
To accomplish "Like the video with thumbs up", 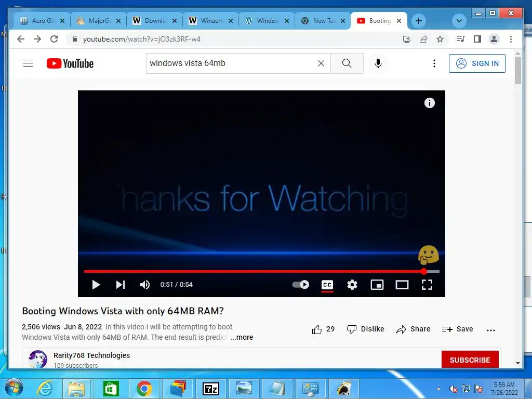I will pos(323,329).
